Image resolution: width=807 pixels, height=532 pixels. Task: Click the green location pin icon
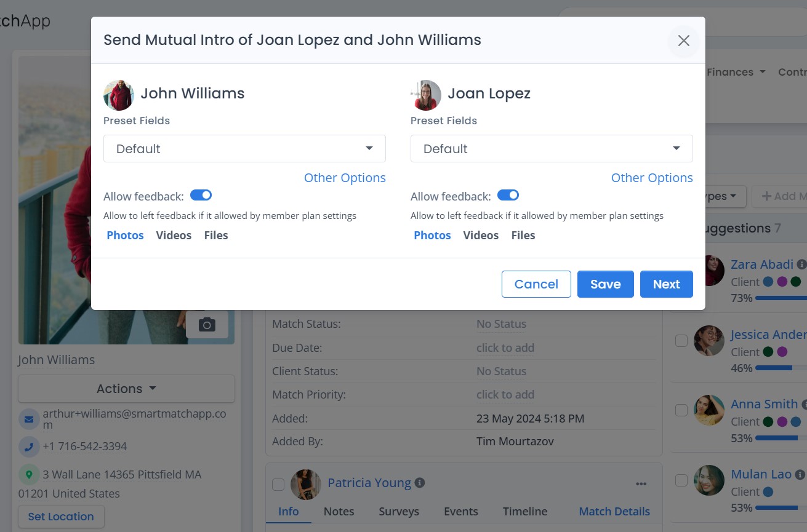coord(28,475)
